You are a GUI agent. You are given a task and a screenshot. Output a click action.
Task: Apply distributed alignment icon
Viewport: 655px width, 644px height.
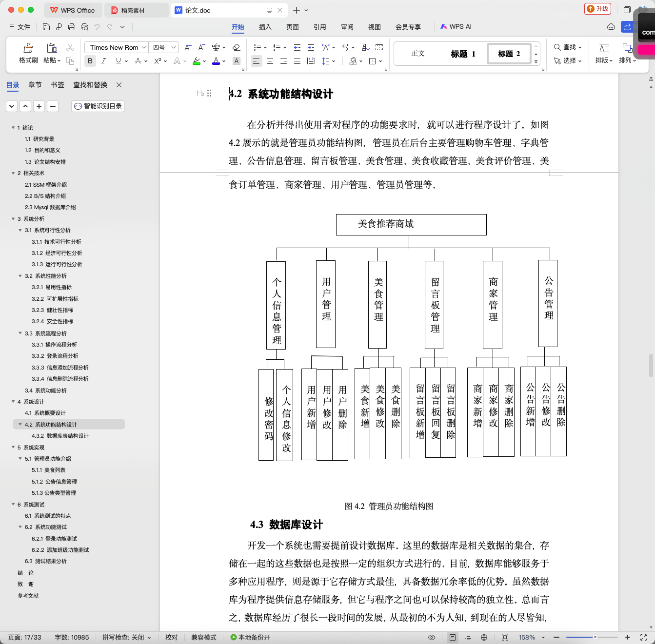coord(311,61)
